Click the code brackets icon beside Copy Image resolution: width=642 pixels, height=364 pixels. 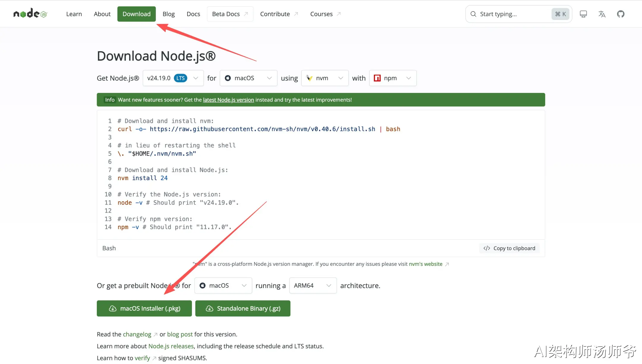point(487,248)
